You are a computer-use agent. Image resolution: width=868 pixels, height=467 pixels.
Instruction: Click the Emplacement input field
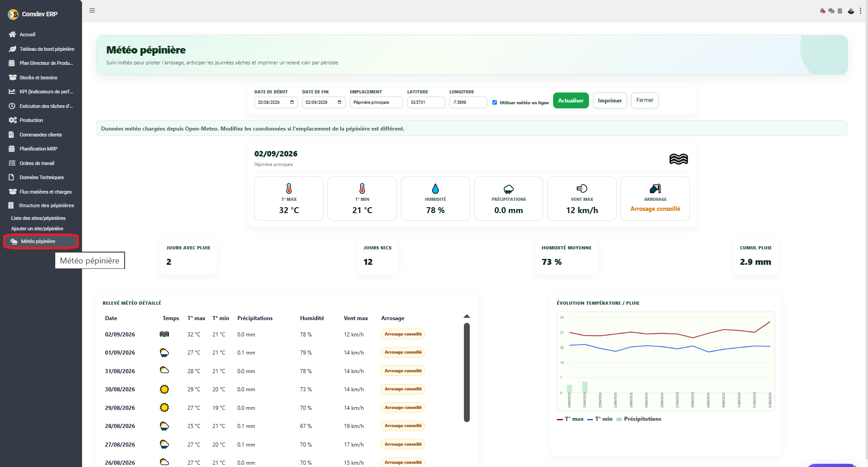(x=376, y=102)
